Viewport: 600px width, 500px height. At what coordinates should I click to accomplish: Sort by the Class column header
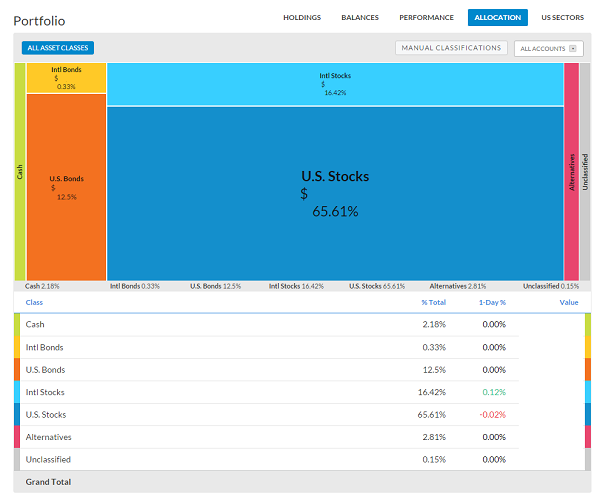click(x=34, y=301)
